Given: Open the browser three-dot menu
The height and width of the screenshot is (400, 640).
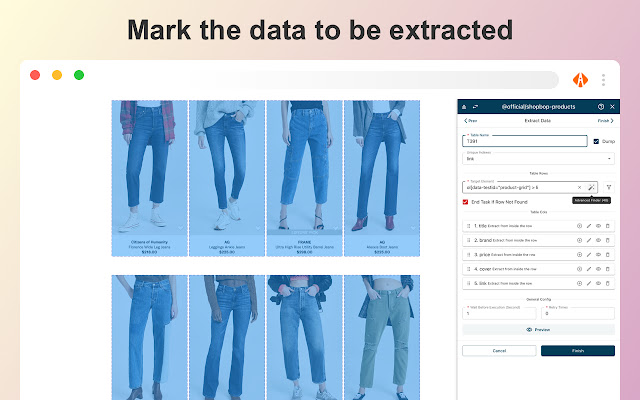Looking at the screenshot, I should [603, 80].
